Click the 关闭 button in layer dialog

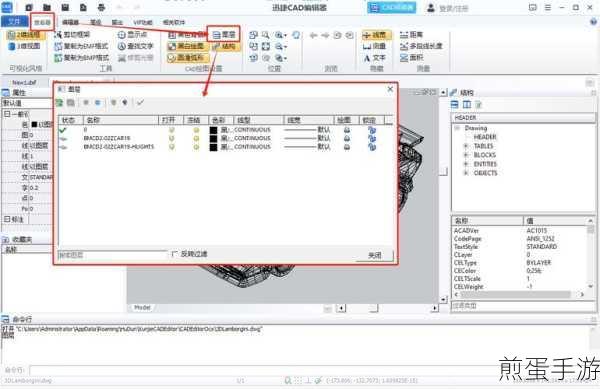click(x=374, y=255)
